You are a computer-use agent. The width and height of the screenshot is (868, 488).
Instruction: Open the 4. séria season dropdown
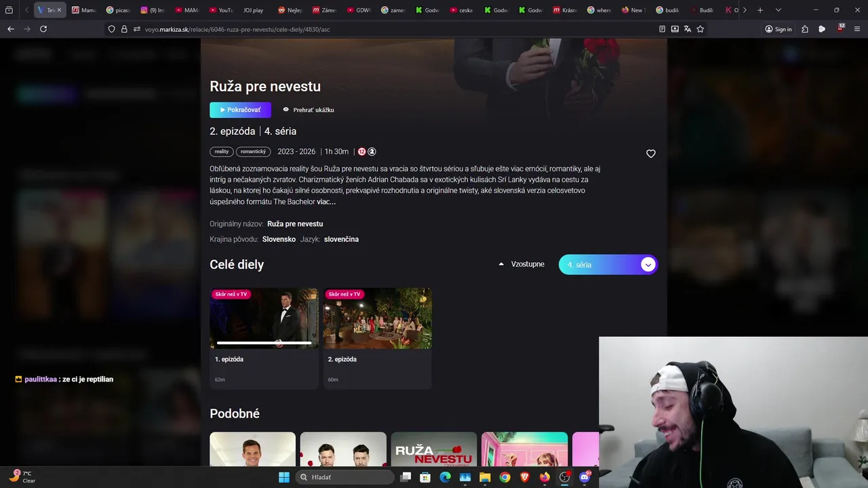(x=608, y=264)
